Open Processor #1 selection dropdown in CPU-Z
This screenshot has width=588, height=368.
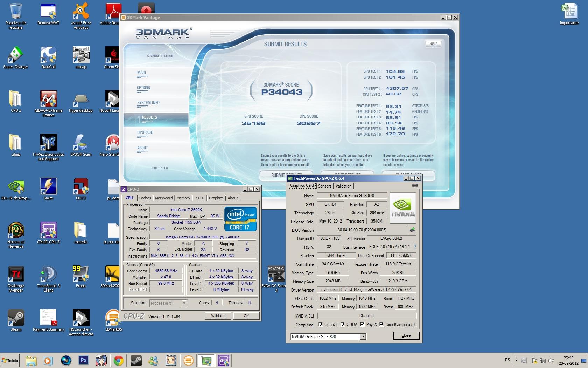point(184,303)
